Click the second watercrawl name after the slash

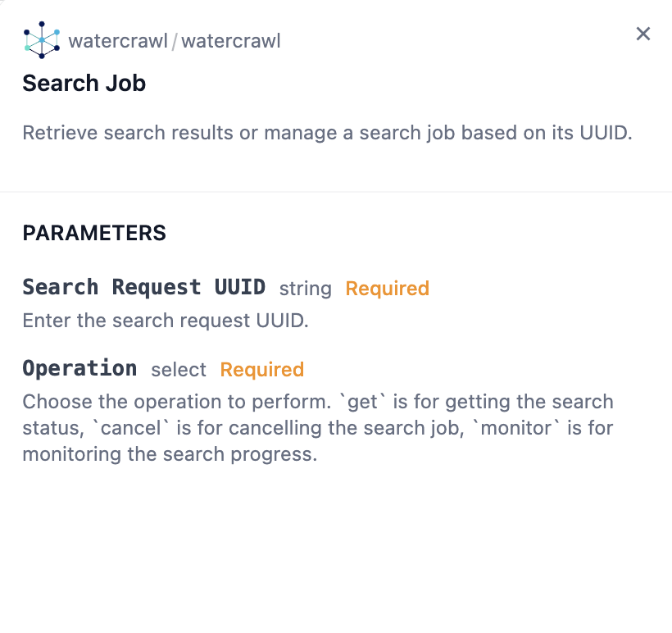[x=230, y=40]
